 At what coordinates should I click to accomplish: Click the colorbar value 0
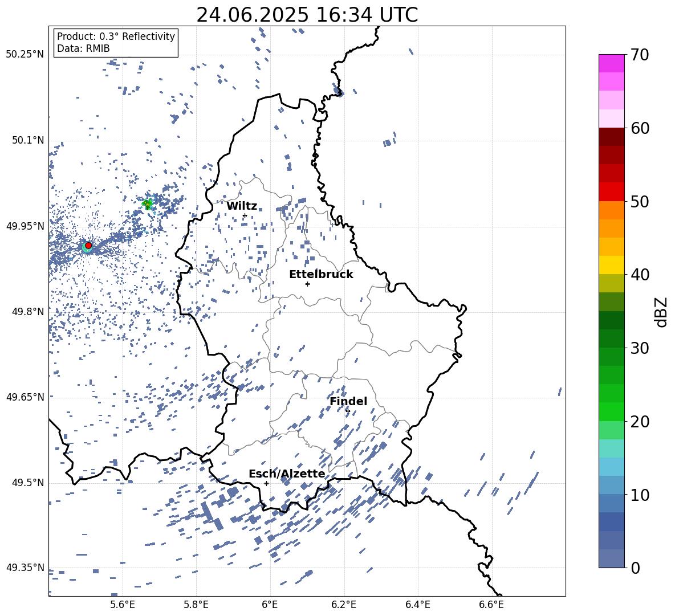click(x=636, y=568)
